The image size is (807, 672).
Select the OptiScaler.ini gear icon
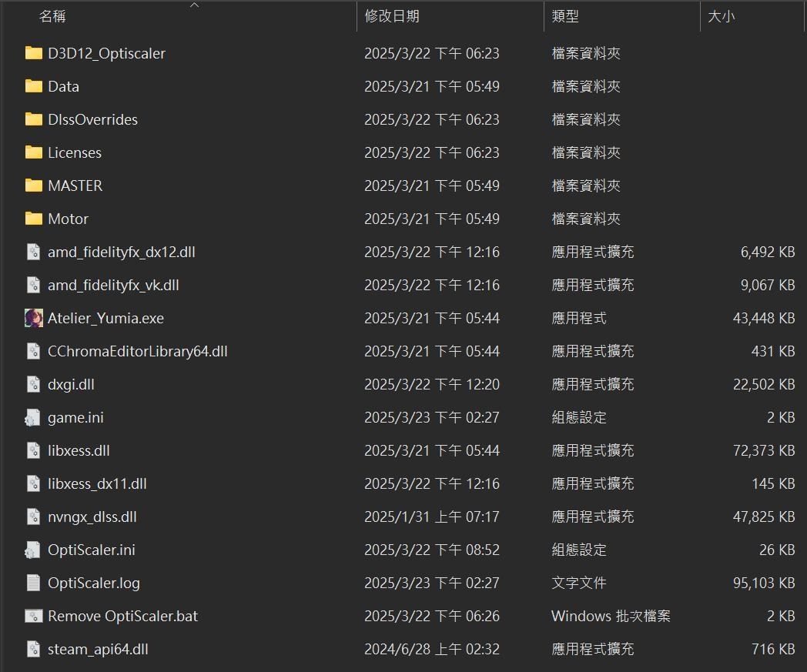[34, 550]
